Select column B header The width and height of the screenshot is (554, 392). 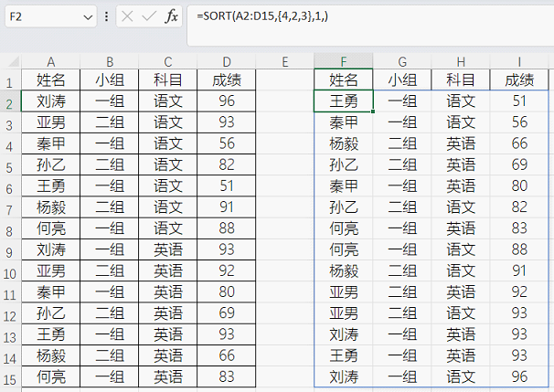point(110,62)
